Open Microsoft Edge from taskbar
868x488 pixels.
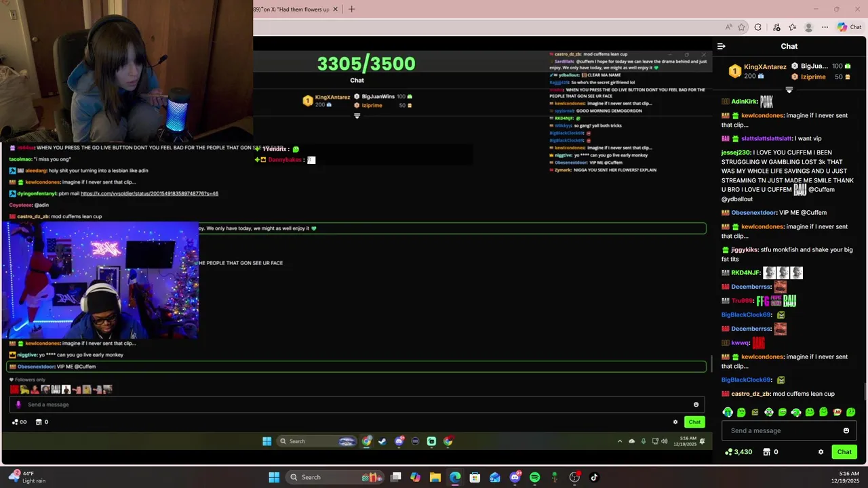pos(455,477)
